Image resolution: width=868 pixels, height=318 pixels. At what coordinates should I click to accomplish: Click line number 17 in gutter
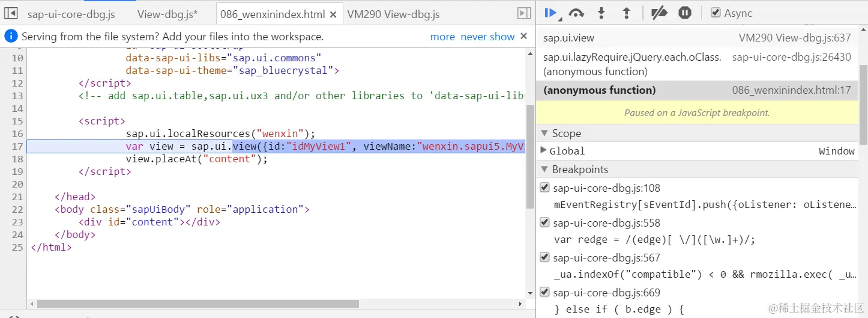[x=17, y=146]
